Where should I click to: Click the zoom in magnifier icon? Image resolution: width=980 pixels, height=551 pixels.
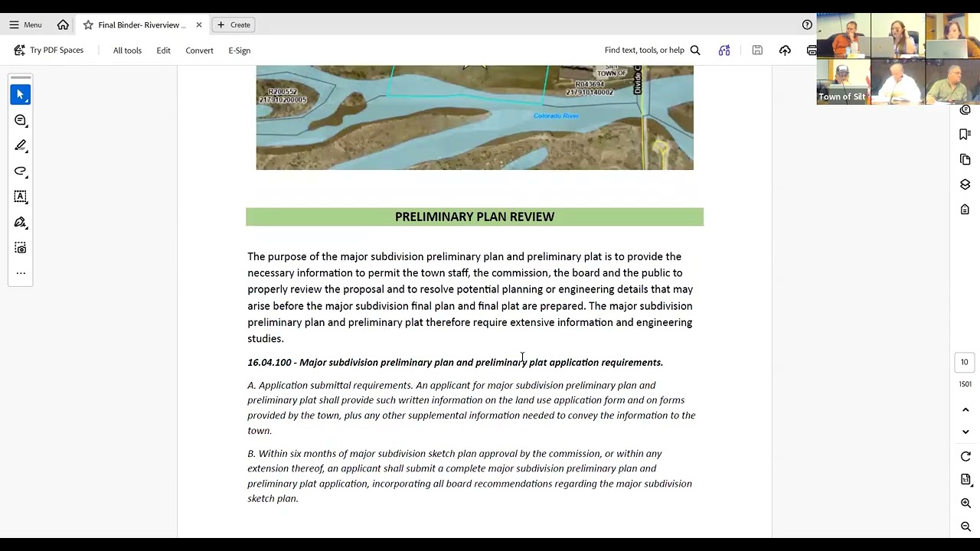point(965,504)
